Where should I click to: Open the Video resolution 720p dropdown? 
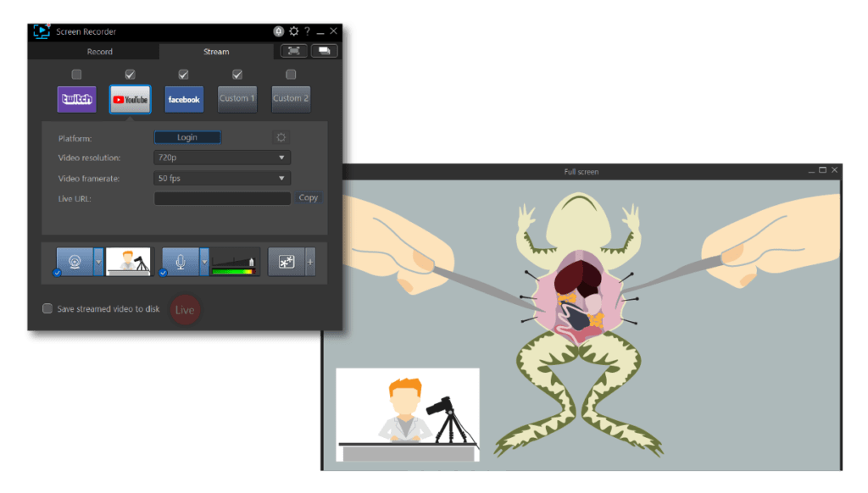(x=222, y=158)
